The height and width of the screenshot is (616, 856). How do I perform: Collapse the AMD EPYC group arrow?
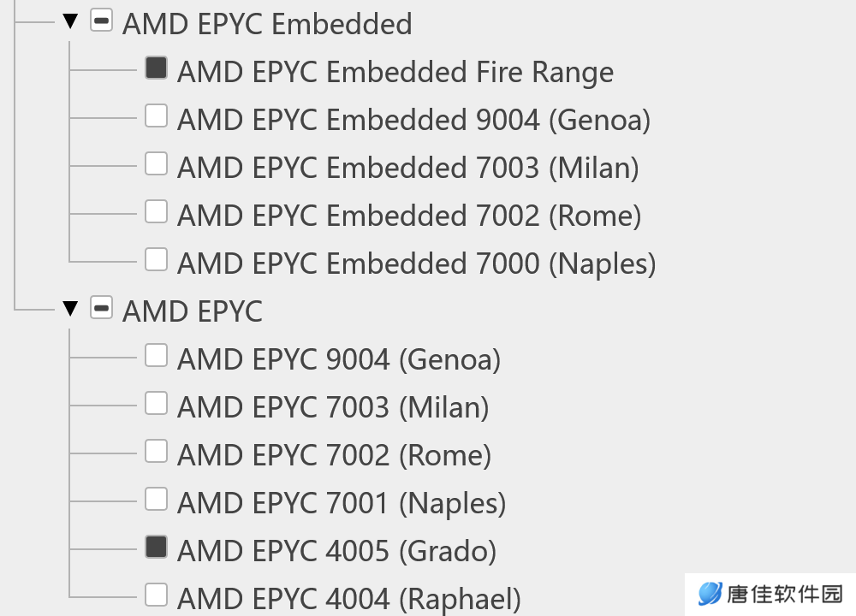coord(70,308)
